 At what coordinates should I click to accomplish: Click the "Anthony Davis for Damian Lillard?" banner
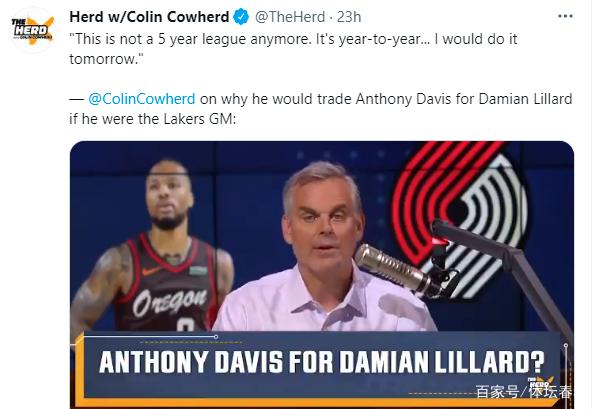coord(322,362)
